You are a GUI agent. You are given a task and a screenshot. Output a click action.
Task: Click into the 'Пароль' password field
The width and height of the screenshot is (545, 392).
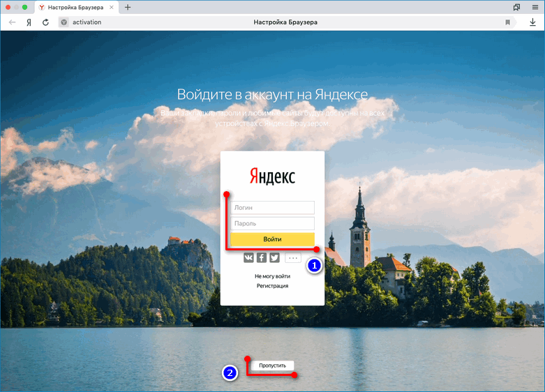click(x=272, y=224)
